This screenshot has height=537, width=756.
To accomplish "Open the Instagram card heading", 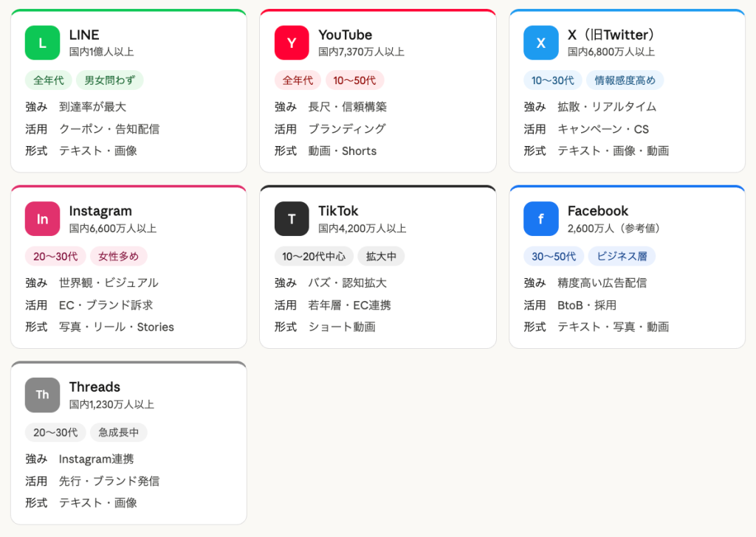I will pos(100,211).
